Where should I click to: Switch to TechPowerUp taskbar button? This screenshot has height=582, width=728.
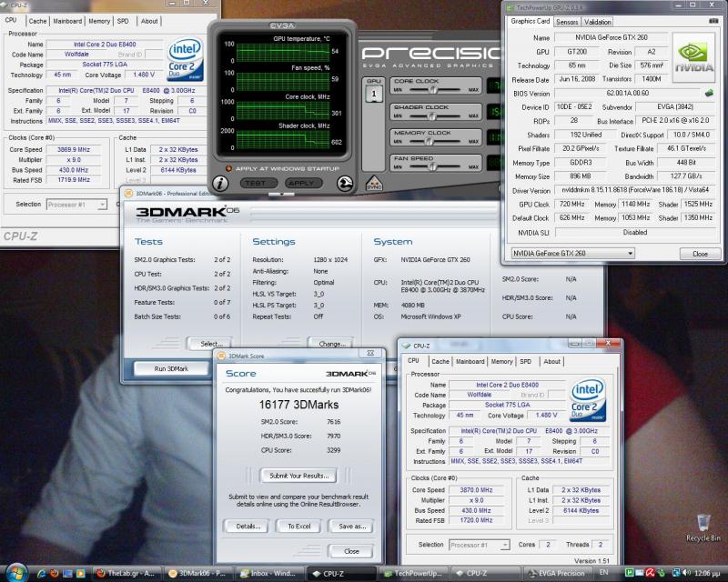[412, 574]
